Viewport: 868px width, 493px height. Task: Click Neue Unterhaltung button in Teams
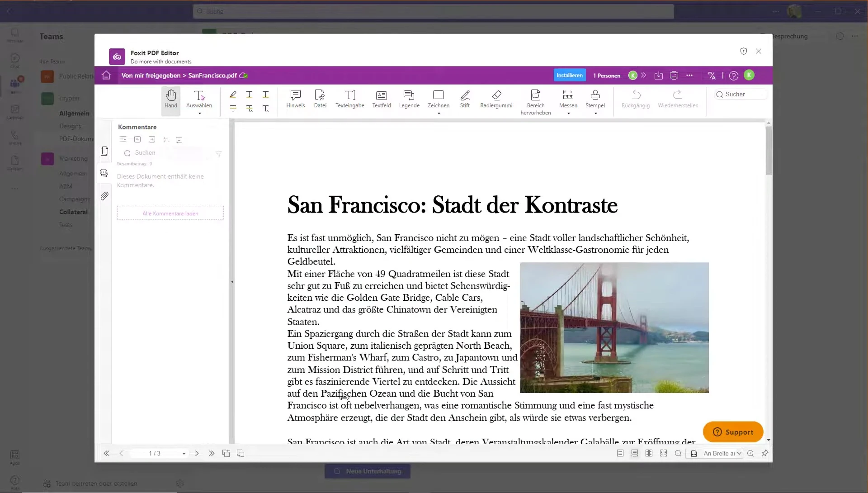(x=368, y=471)
